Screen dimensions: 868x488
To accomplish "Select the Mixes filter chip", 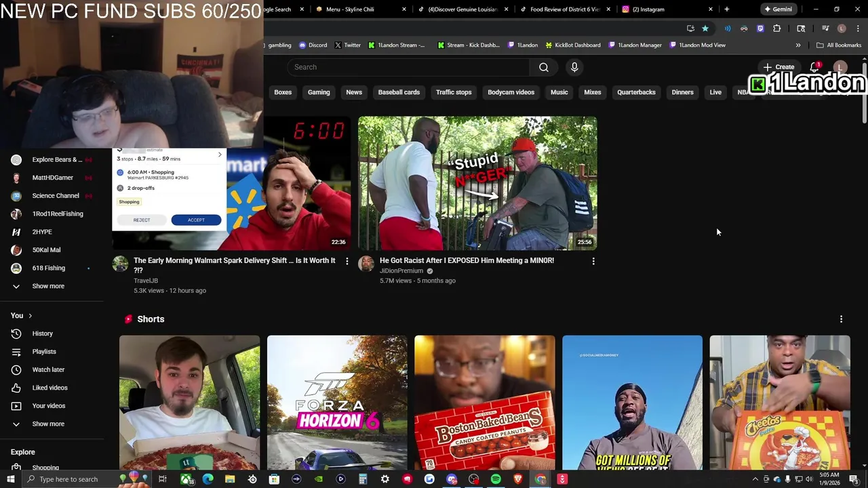I will [x=593, y=92].
